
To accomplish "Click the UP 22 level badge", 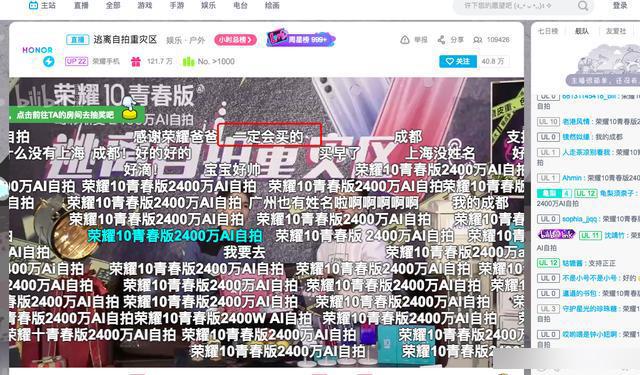I will click(x=76, y=61).
